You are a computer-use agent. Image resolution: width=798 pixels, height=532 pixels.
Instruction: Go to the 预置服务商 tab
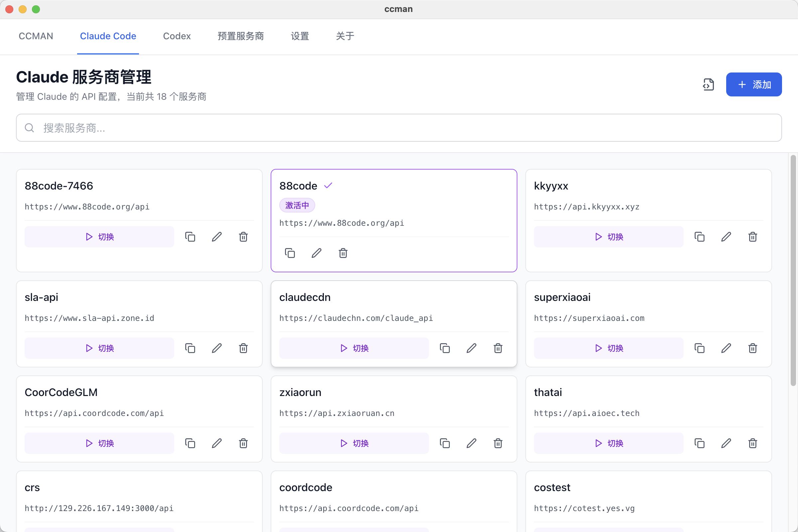[240, 36]
